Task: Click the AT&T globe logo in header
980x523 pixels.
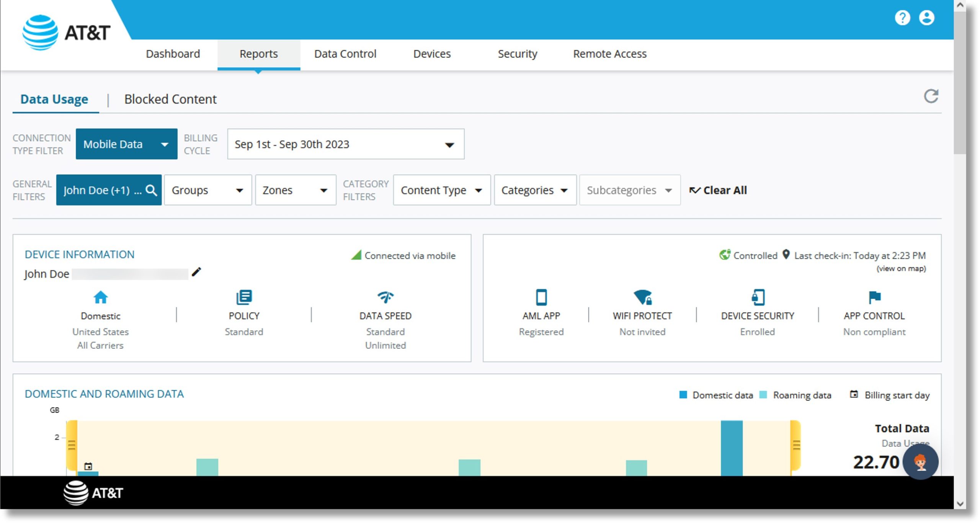Action: 40,33
